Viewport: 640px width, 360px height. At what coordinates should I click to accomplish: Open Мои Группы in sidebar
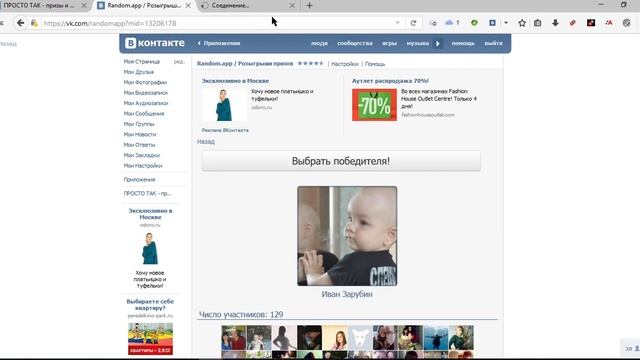[x=139, y=124]
